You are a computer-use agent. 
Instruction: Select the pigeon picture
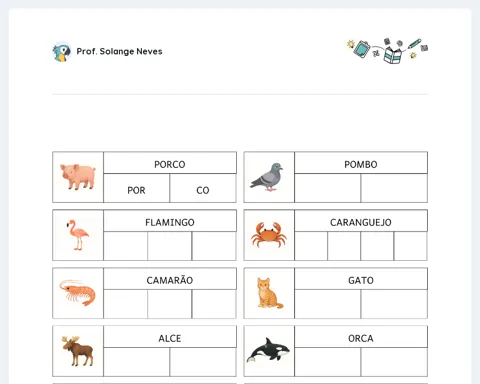coord(267,177)
